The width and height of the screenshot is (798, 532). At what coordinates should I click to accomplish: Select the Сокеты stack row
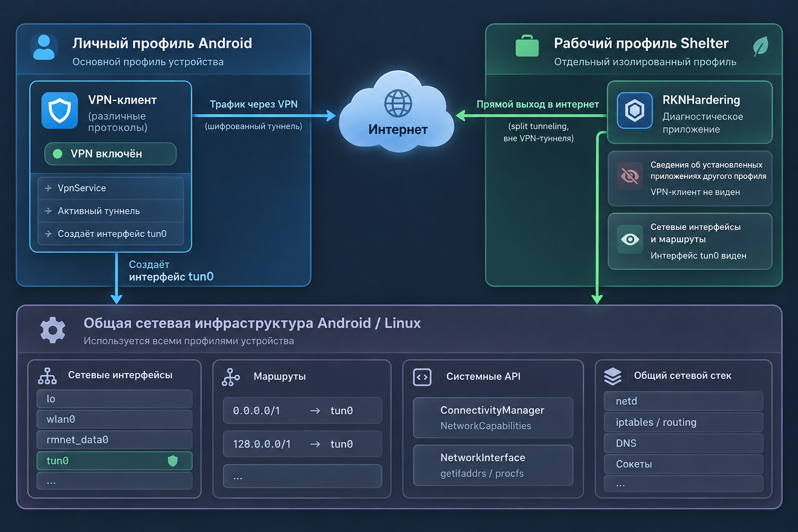[x=683, y=464]
